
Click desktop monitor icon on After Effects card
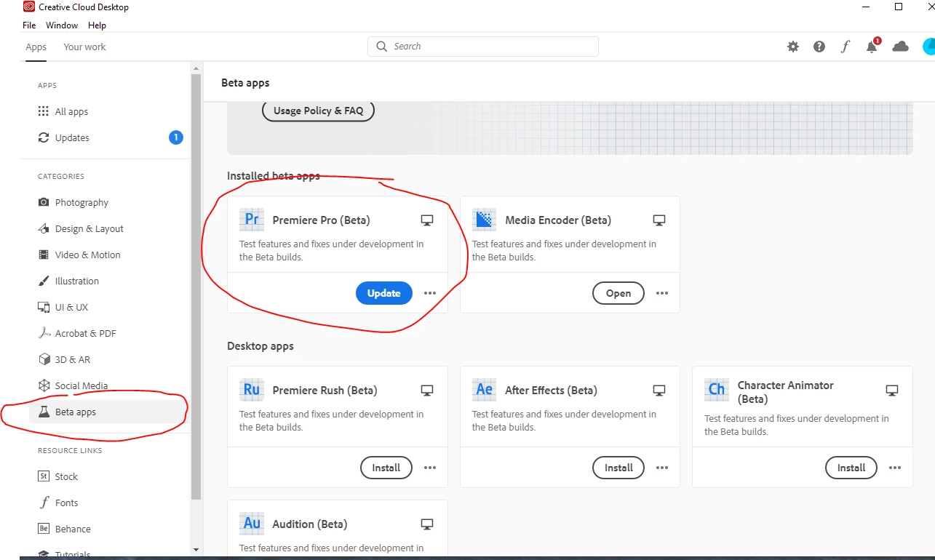659,391
